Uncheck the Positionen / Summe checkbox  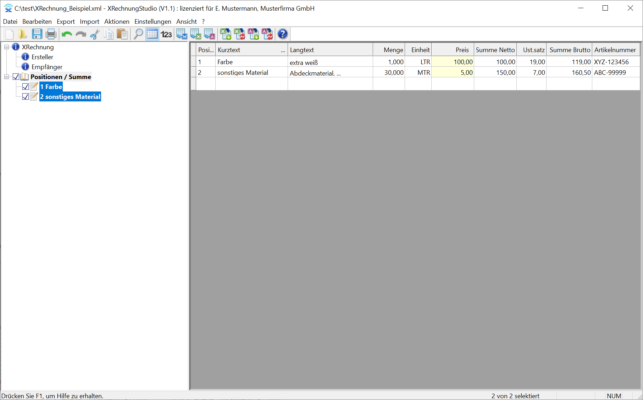coord(16,77)
